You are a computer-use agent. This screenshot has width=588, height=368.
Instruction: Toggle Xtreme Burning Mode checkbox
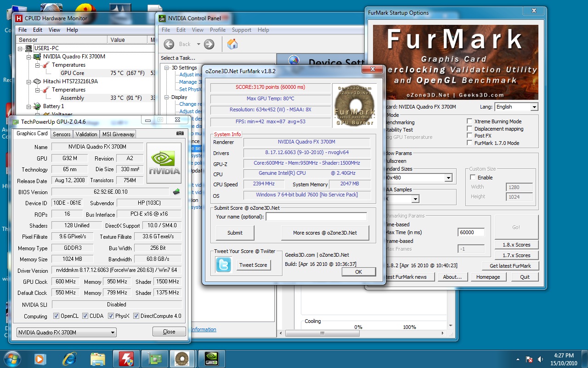[469, 121]
